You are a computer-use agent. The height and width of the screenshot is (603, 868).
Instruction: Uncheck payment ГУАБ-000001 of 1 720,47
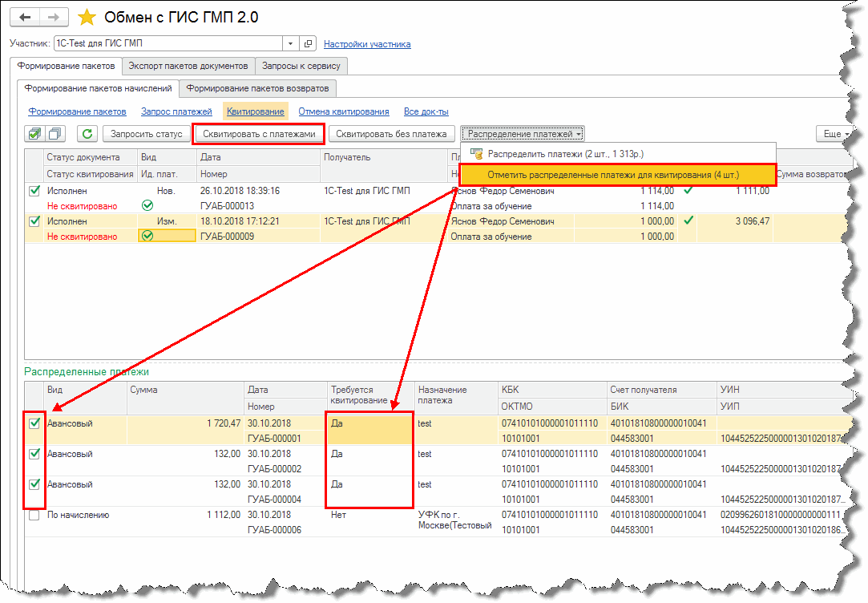[34, 423]
